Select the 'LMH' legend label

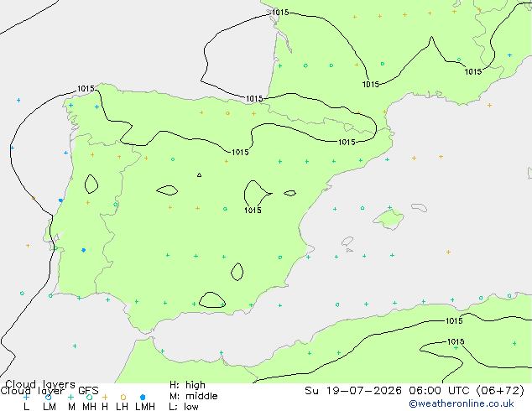[x=145, y=406]
